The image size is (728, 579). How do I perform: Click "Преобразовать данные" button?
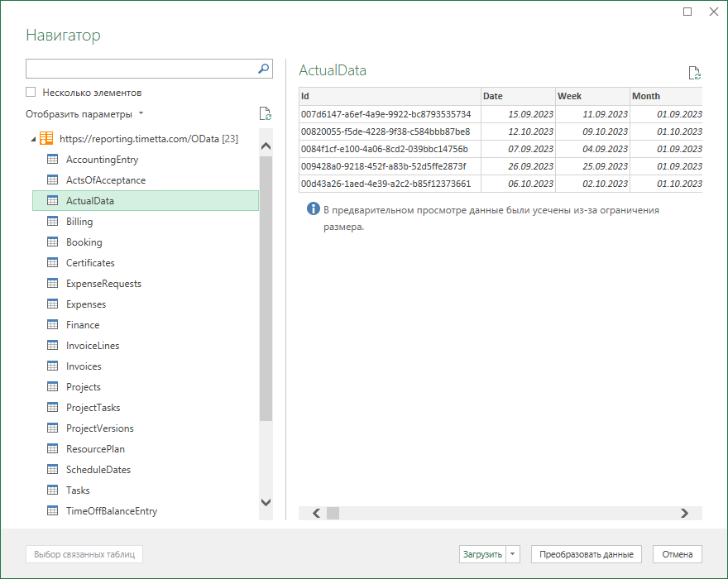point(587,554)
